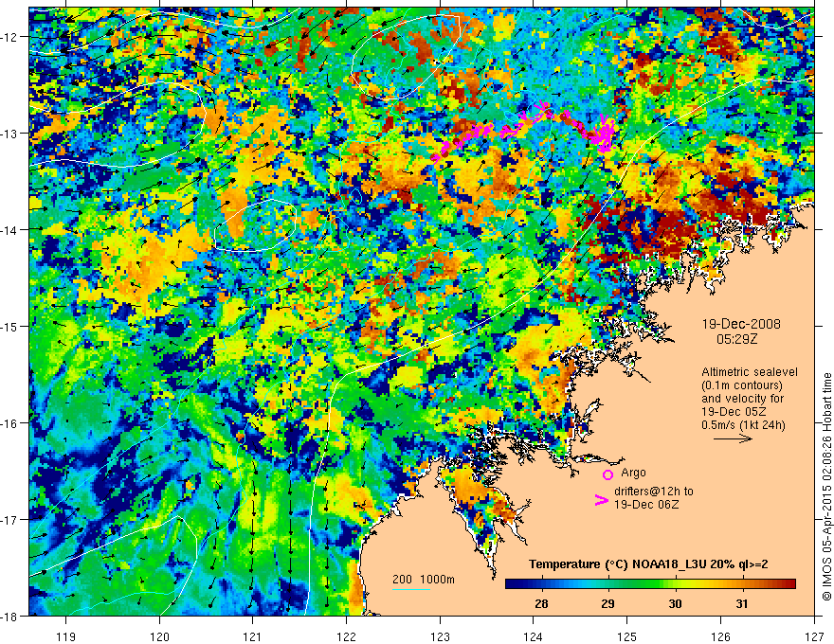834x644 pixels.
Task: Click latitude axis label -17
Action: tap(10, 520)
